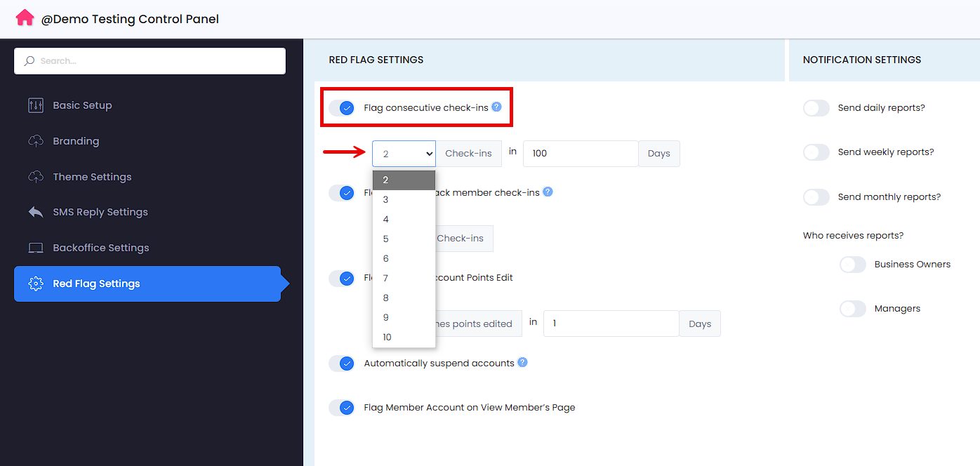This screenshot has width=980, height=466.
Task: Select option 5 in dropdown list
Action: coord(404,239)
